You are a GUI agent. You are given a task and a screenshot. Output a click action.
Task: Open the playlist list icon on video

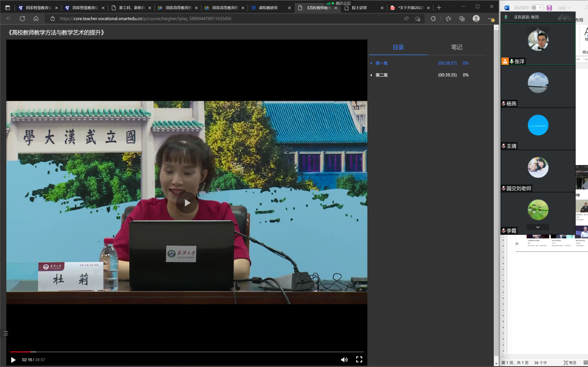pos(6,333)
